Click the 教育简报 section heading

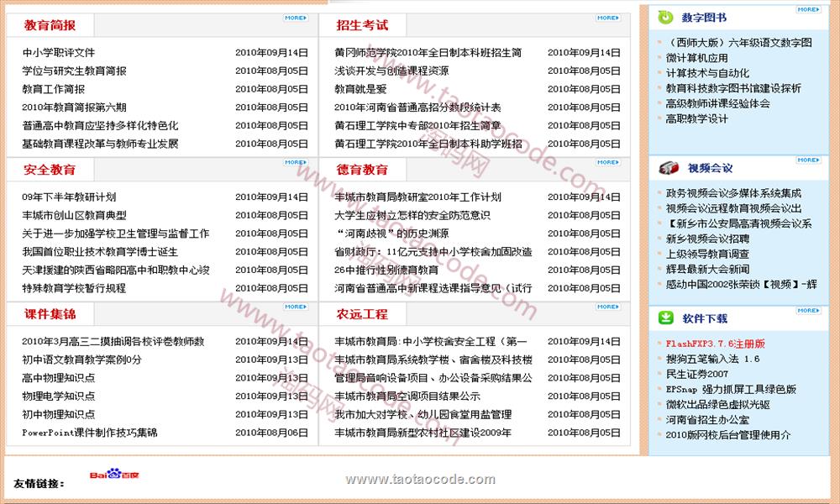[50, 25]
